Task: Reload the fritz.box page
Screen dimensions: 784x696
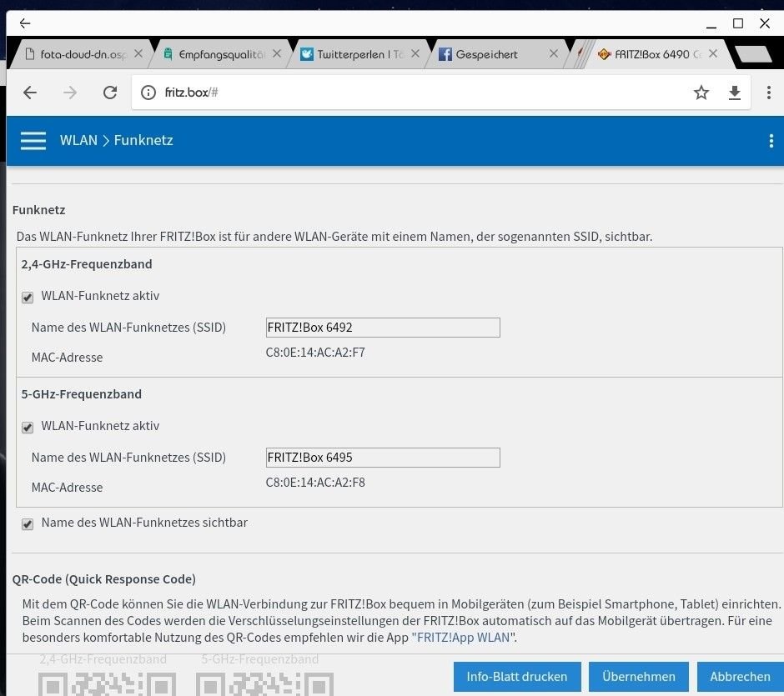Action: (x=110, y=93)
